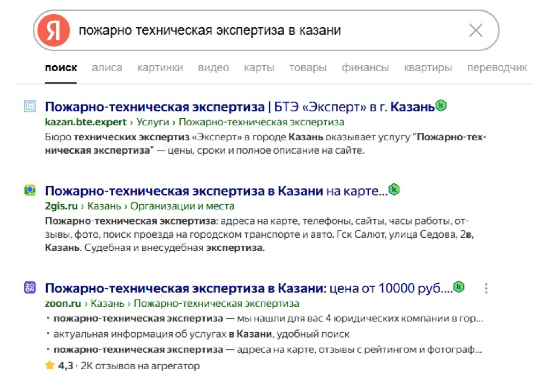Screen dimensions: 551x392
Task: Click the rating star in Zoon result
Action: 50,365
